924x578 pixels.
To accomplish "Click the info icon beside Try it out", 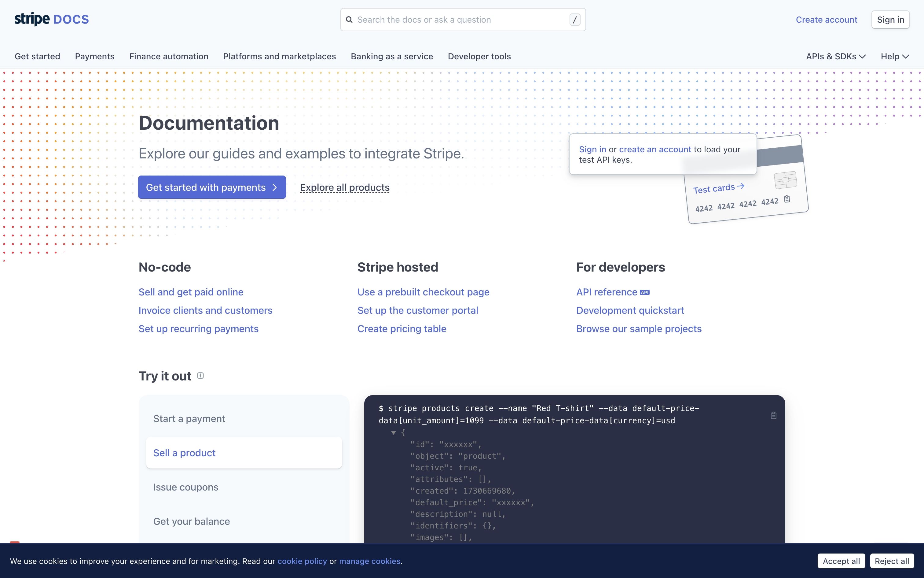I will [200, 376].
